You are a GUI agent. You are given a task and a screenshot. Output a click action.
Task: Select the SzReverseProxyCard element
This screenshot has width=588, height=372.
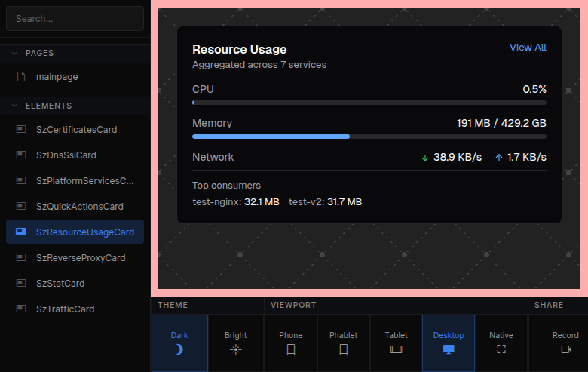pyautogui.click(x=81, y=257)
